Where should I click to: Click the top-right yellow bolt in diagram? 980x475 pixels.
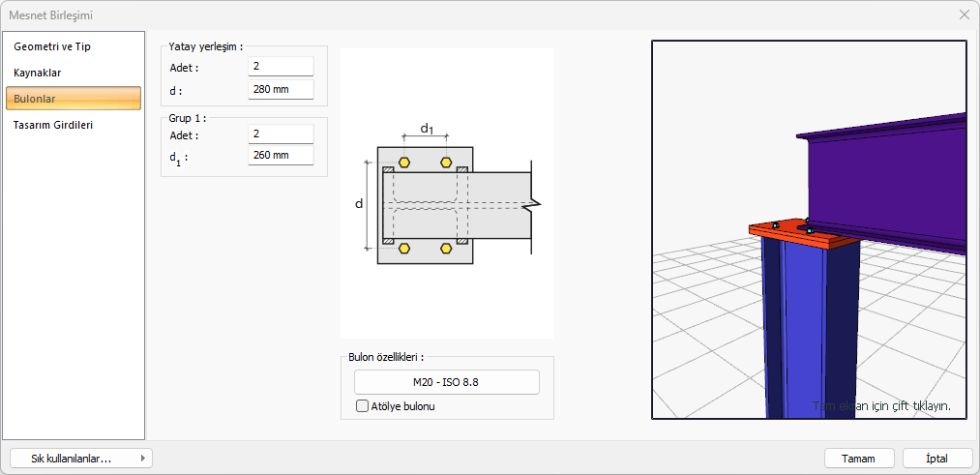[x=446, y=162]
